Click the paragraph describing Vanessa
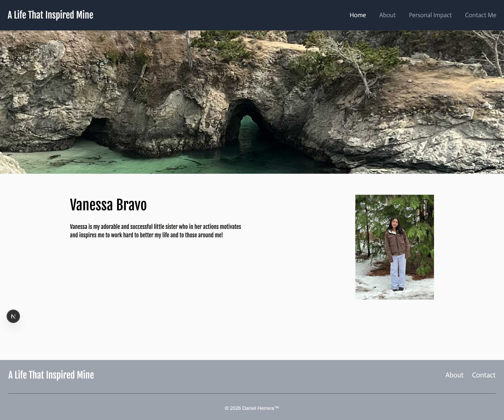This screenshot has height=420, width=504. 155,231
